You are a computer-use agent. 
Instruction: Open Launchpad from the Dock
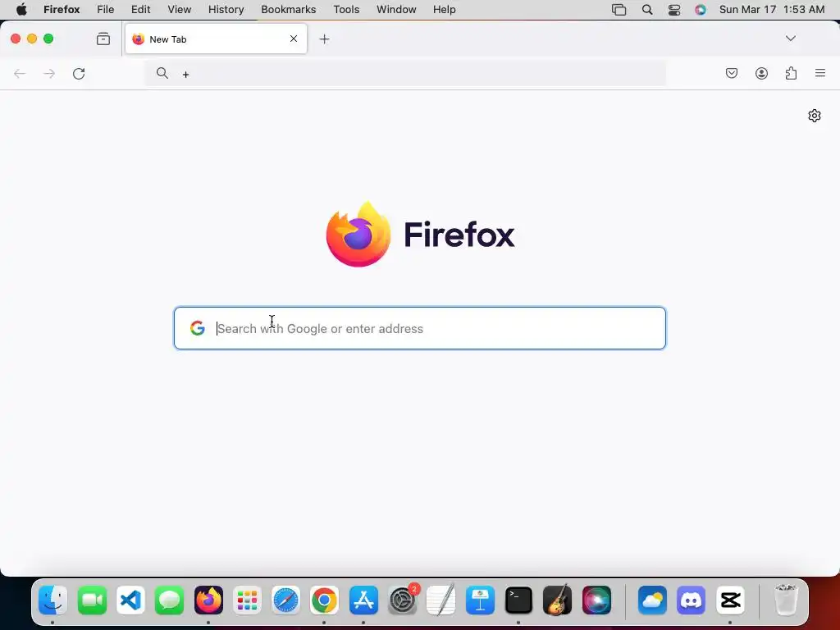click(x=248, y=600)
